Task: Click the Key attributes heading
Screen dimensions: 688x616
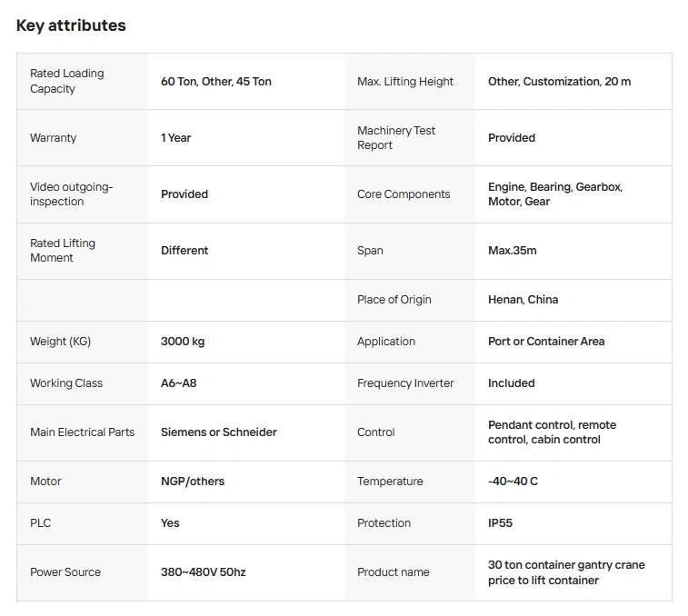Action: click(x=71, y=25)
